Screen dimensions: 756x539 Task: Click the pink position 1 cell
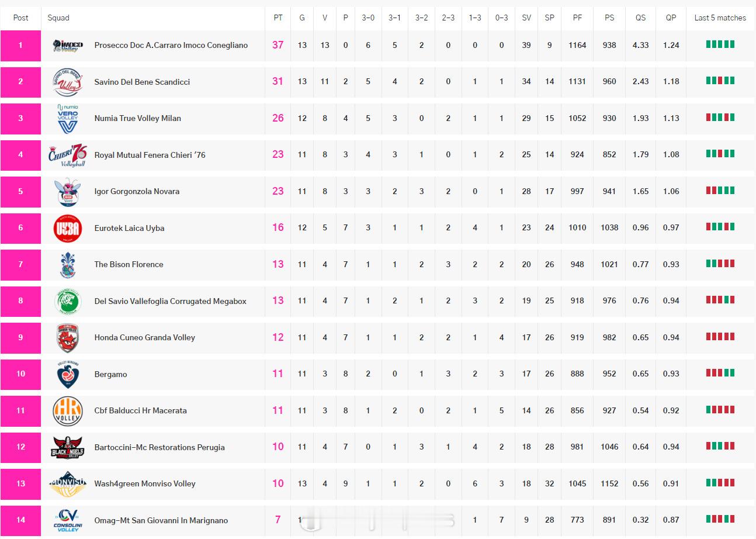click(x=21, y=46)
